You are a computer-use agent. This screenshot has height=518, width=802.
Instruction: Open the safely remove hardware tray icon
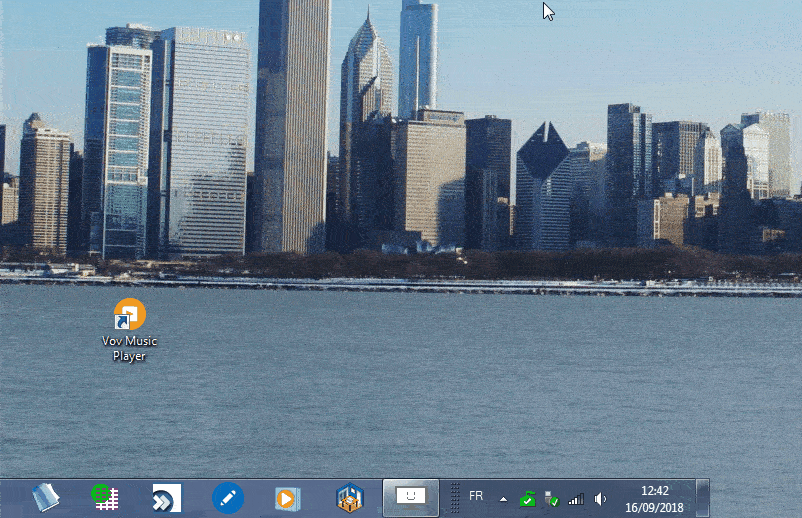pos(551,499)
